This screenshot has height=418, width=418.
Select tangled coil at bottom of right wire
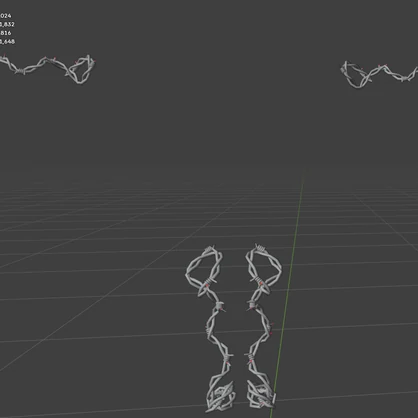(x=261, y=394)
